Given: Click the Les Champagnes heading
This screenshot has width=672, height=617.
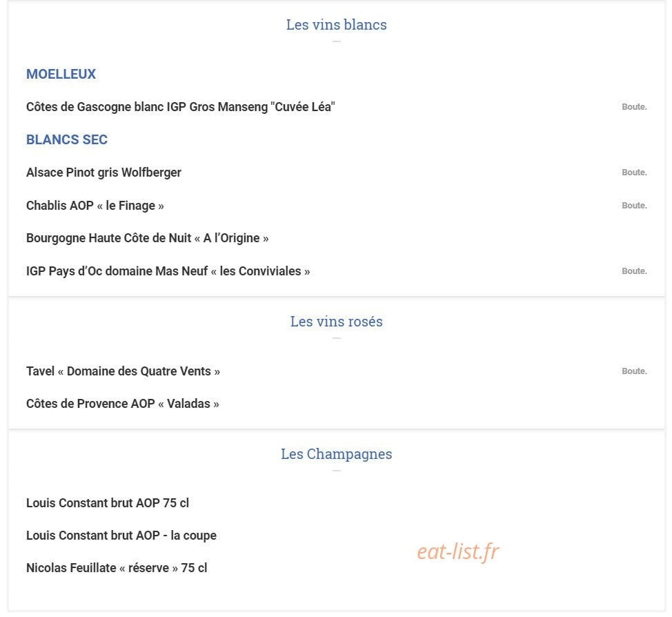Looking at the screenshot, I should pyautogui.click(x=337, y=454).
